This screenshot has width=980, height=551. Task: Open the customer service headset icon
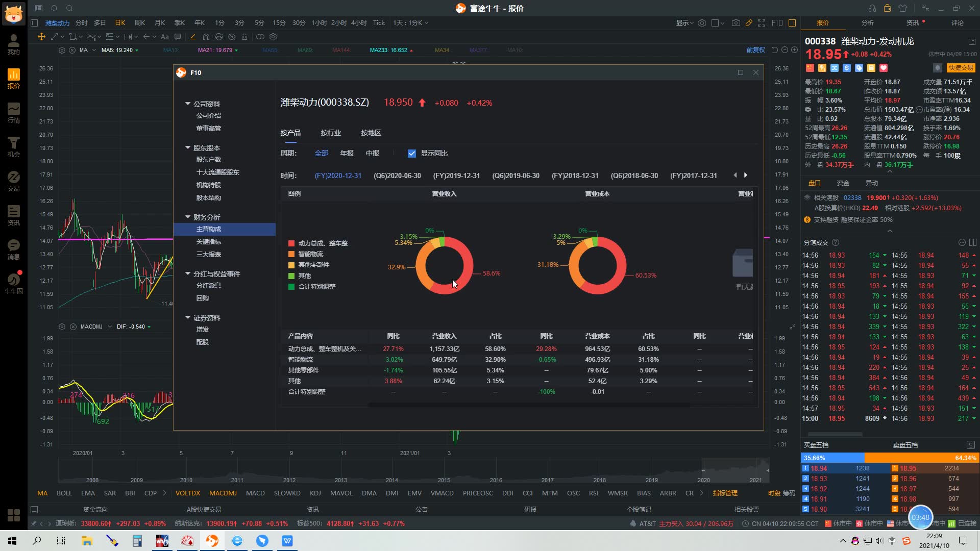pos(872,8)
